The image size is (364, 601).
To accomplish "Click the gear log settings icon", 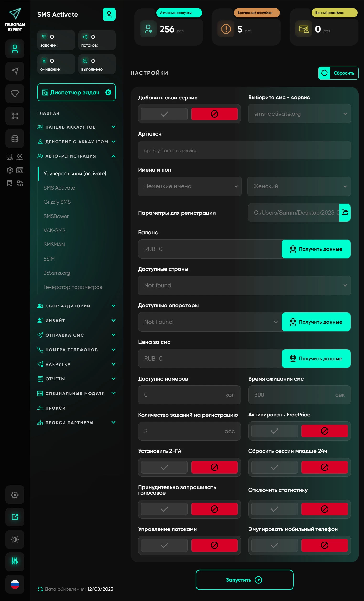I will [x=10, y=170].
